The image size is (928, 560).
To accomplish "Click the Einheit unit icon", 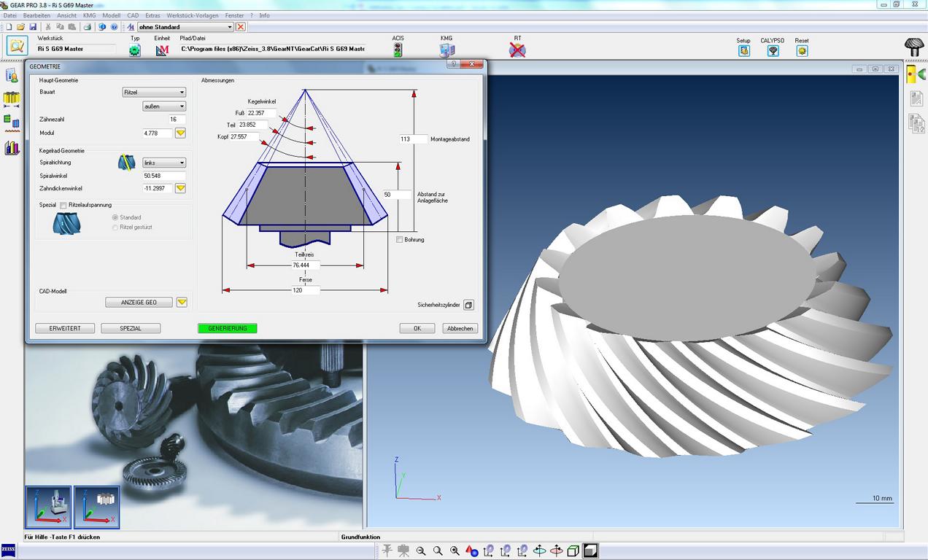I will (x=162, y=50).
